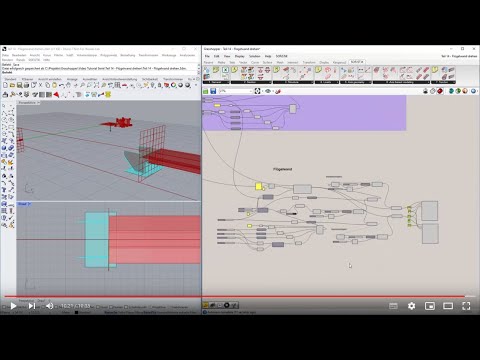
Task: Toggle YouTube theater mode
Action: tap(448, 306)
